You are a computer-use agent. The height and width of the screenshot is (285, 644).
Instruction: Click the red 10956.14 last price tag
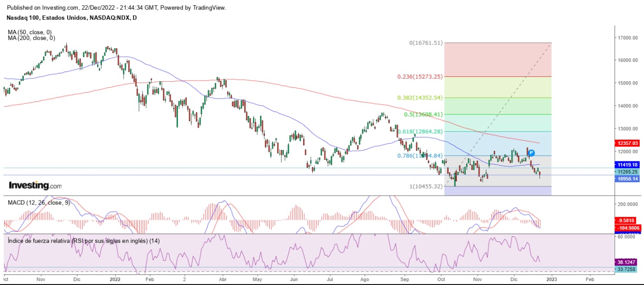[627, 179]
